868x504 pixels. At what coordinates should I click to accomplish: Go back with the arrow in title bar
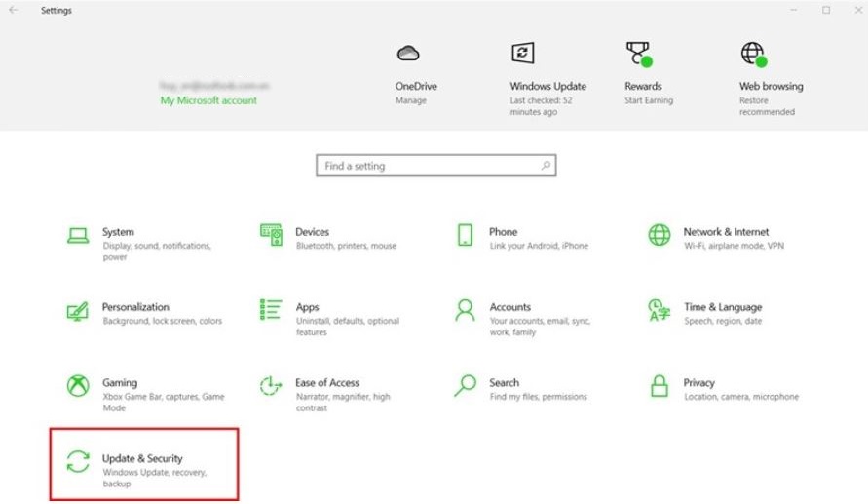pyautogui.click(x=14, y=10)
